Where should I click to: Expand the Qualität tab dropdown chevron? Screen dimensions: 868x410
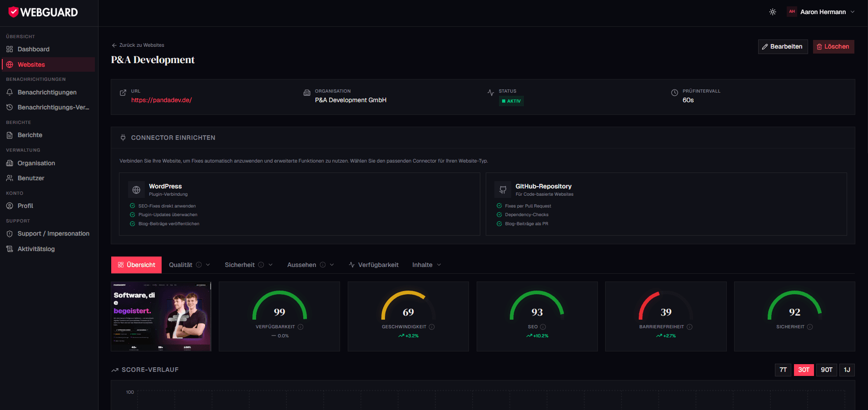point(208,265)
